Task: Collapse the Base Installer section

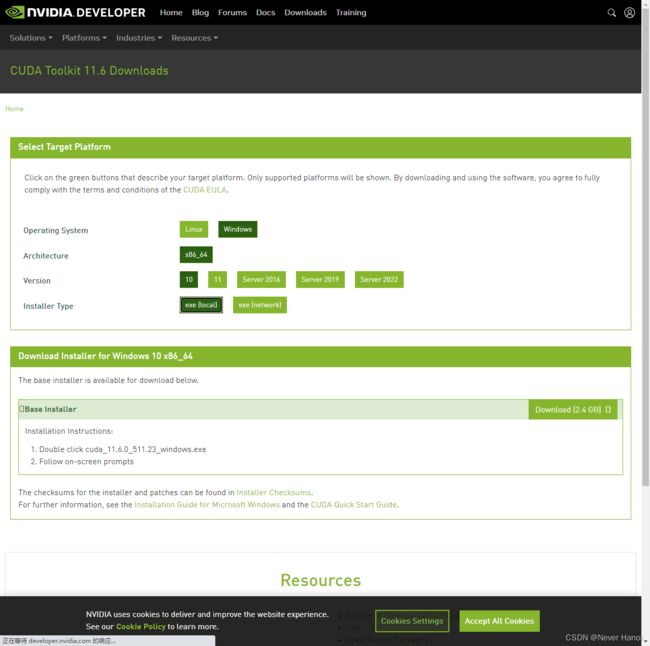Action: pyautogui.click(x=48, y=409)
